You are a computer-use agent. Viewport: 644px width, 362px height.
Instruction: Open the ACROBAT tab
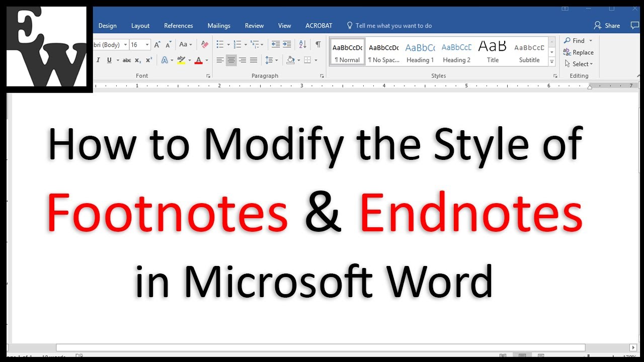pyautogui.click(x=319, y=26)
